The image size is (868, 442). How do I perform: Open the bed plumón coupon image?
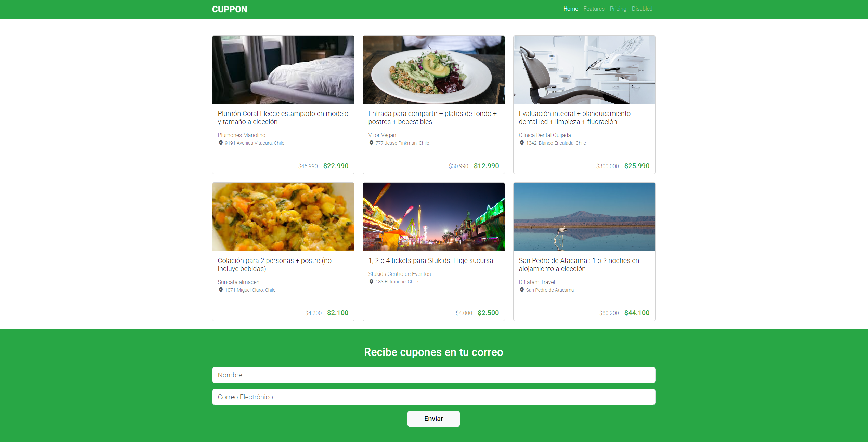point(283,70)
